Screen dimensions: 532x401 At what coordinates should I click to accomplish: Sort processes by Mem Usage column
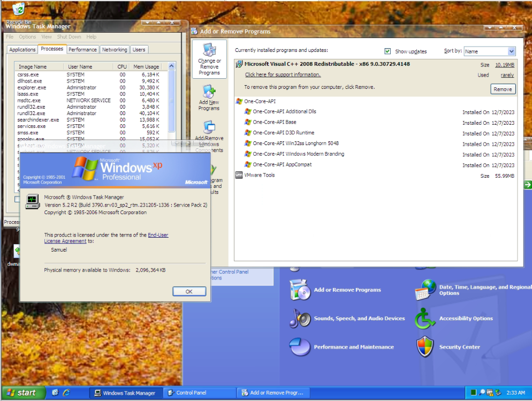(x=146, y=66)
